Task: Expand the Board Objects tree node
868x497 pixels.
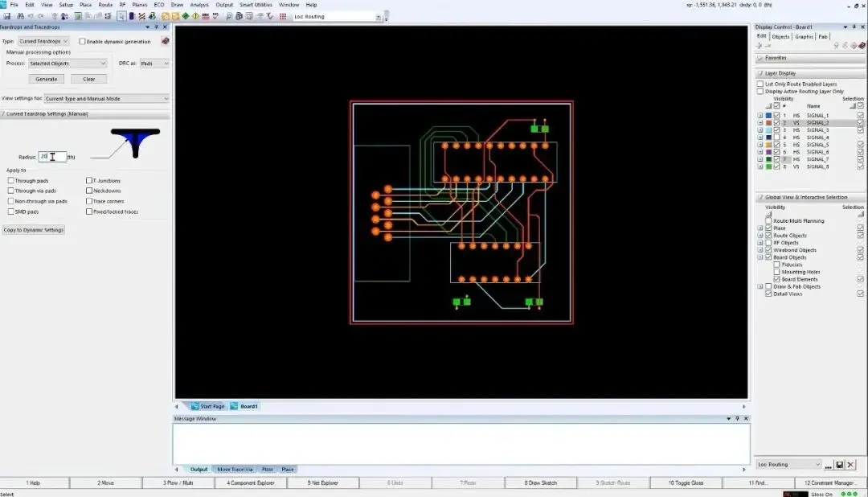Action: coord(760,257)
